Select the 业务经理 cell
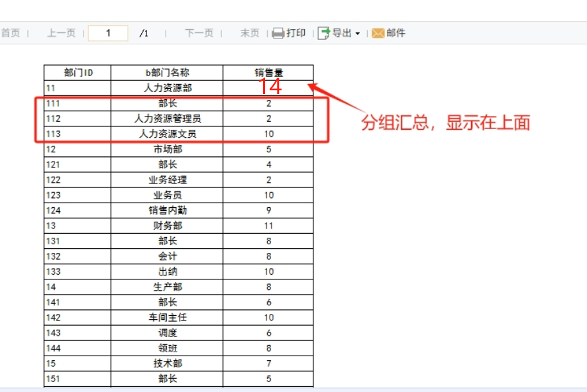 (167, 180)
